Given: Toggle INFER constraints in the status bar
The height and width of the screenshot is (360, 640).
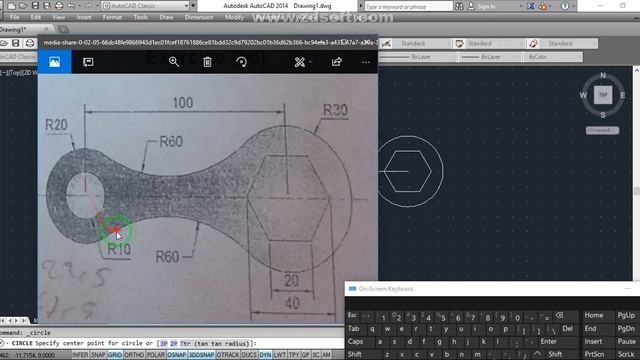Looking at the screenshot, I should pyautogui.click(x=80, y=355).
